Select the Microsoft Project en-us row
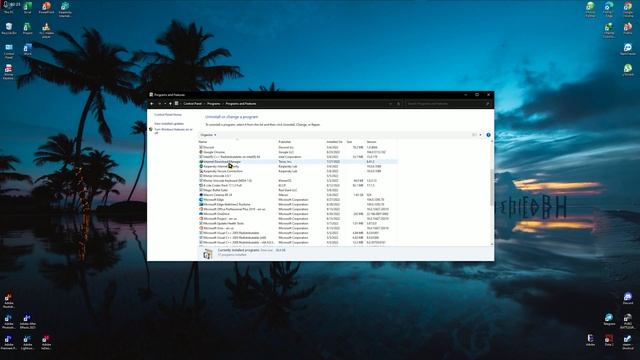640x360 pixels. (x=297, y=219)
